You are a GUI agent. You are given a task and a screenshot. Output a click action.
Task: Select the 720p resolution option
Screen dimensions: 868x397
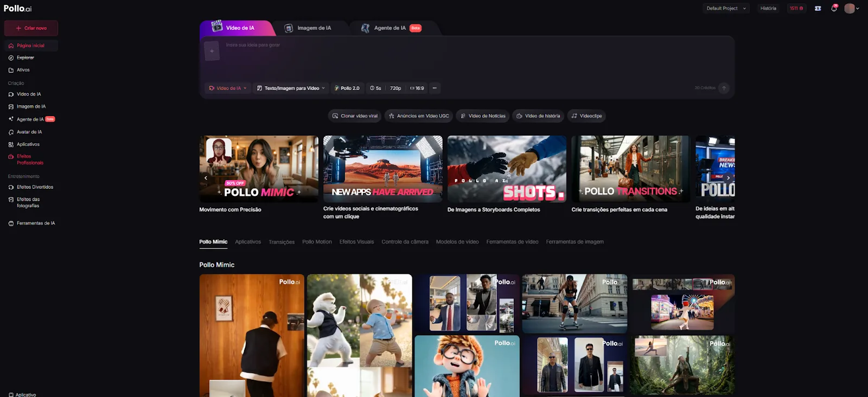pos(395,88)
